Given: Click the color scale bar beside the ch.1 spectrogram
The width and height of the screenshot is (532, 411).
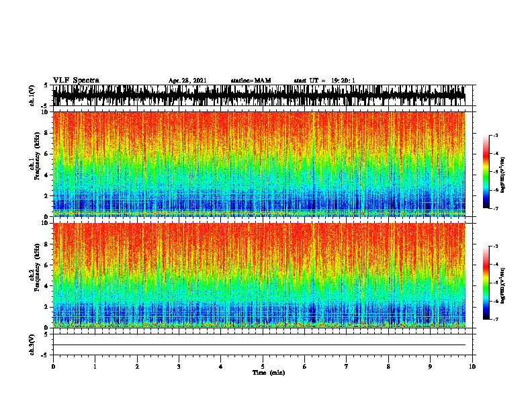Looking at the screenshot, I should 486,172.
